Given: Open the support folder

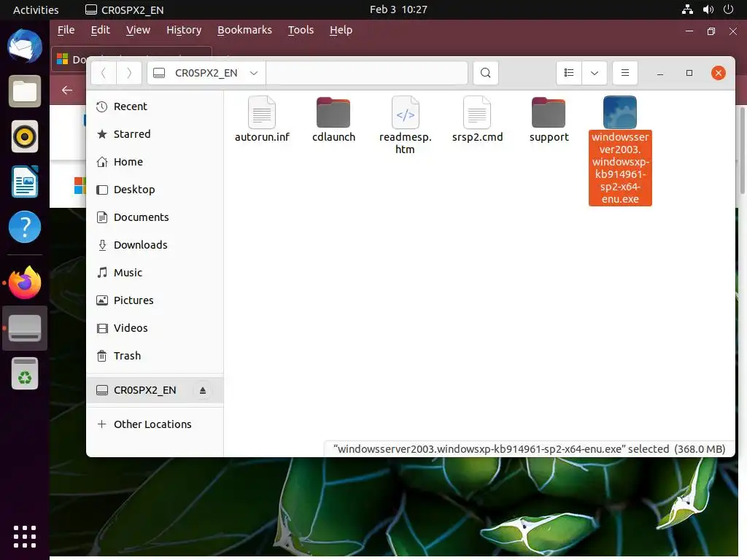Looking at the screenshot, I should [549, 119].
